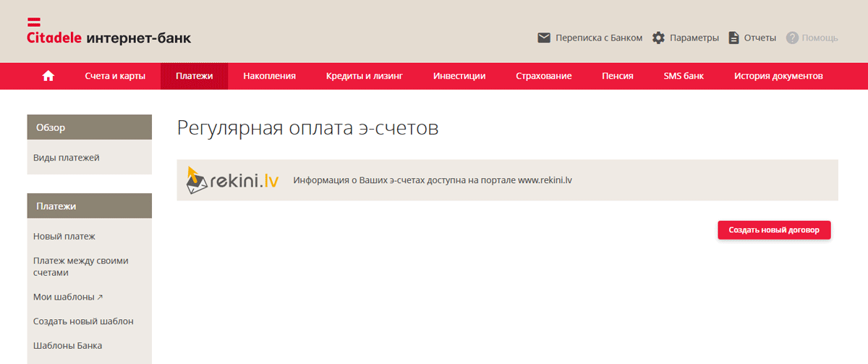
Task: Open the Пенсия menu
Action: click(618, 76)
